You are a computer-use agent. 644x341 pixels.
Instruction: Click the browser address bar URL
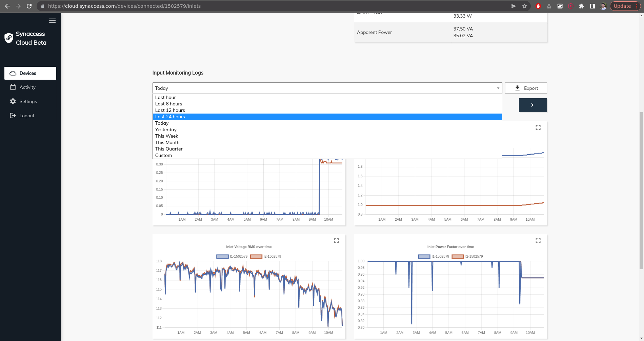click(124, 6)
